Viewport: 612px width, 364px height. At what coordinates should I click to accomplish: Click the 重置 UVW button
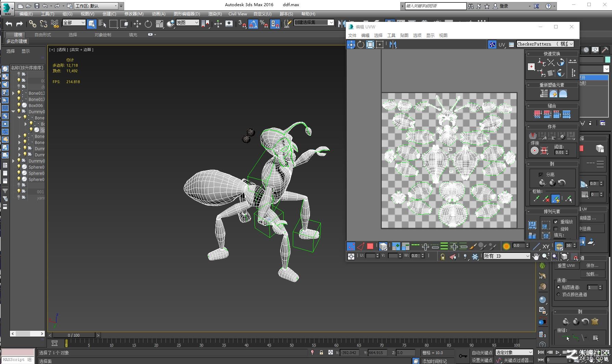tap(566, 265)
